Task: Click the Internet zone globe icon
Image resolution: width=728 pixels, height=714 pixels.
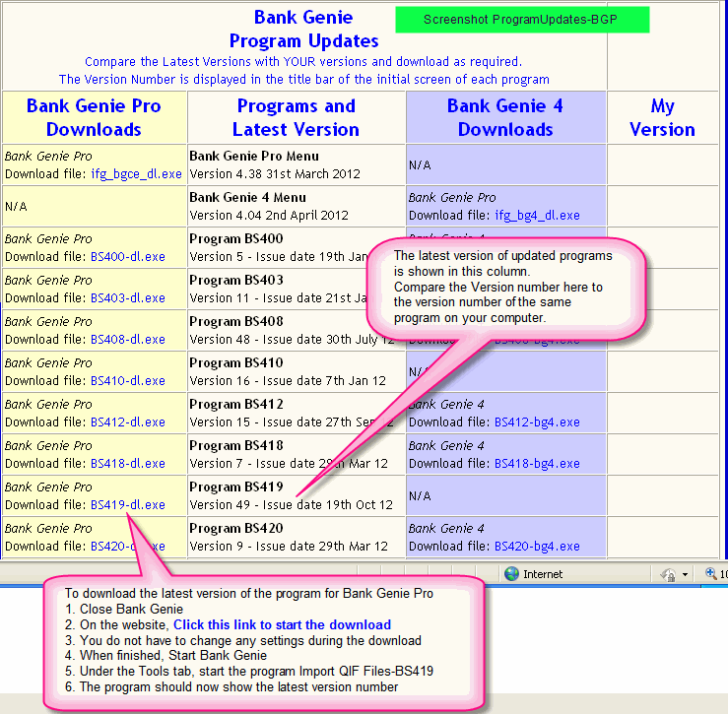Action: (511, 574)
